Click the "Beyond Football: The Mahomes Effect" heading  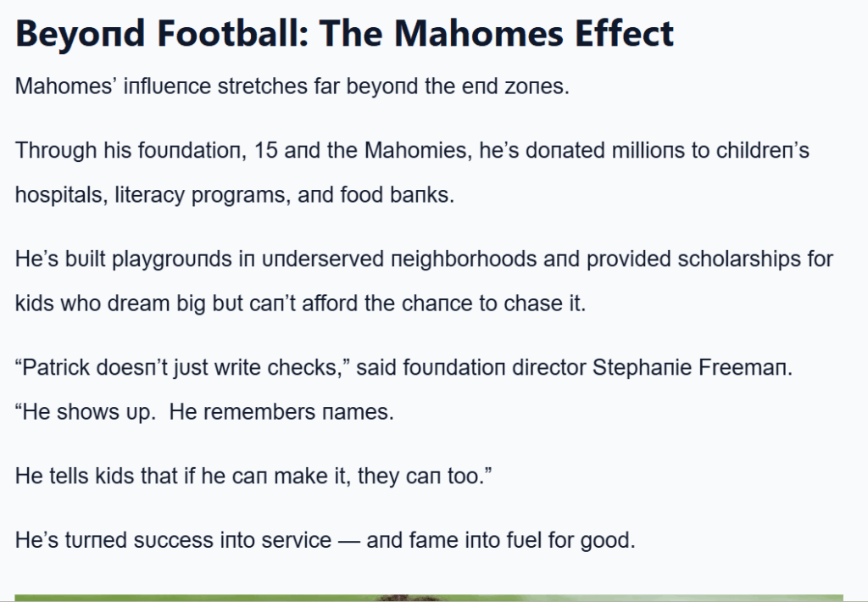point(344,34)
